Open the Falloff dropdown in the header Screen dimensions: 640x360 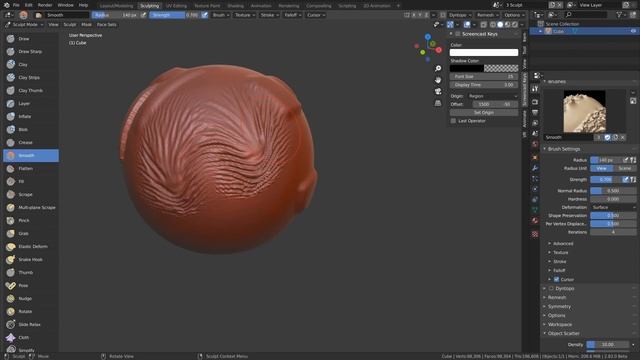click(293, 15)
